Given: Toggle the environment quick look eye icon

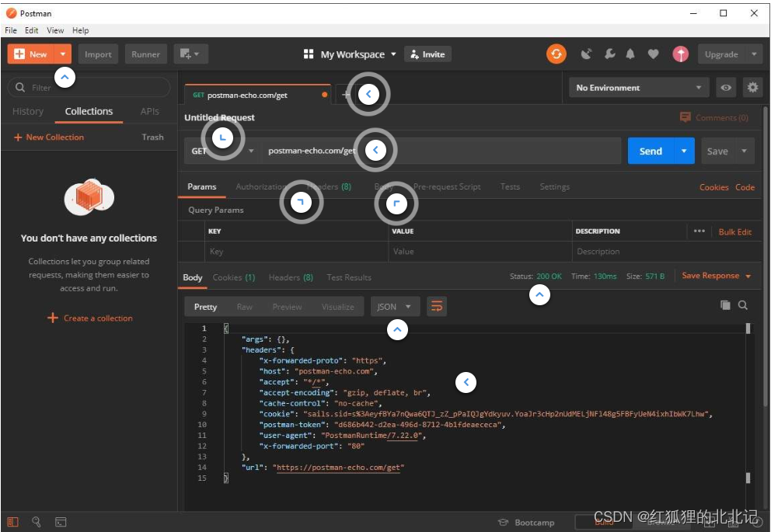Looking at the screenshot, I should point(726,88).
